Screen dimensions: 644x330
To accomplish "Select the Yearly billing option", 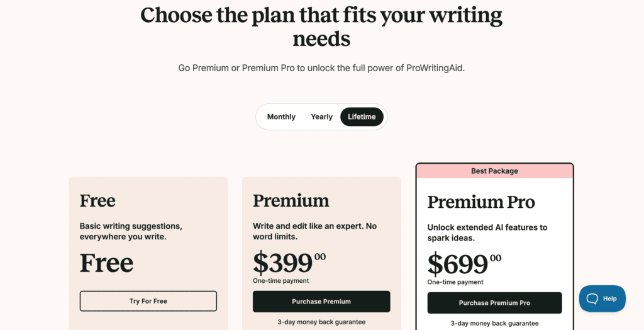I will click(321, 117).
